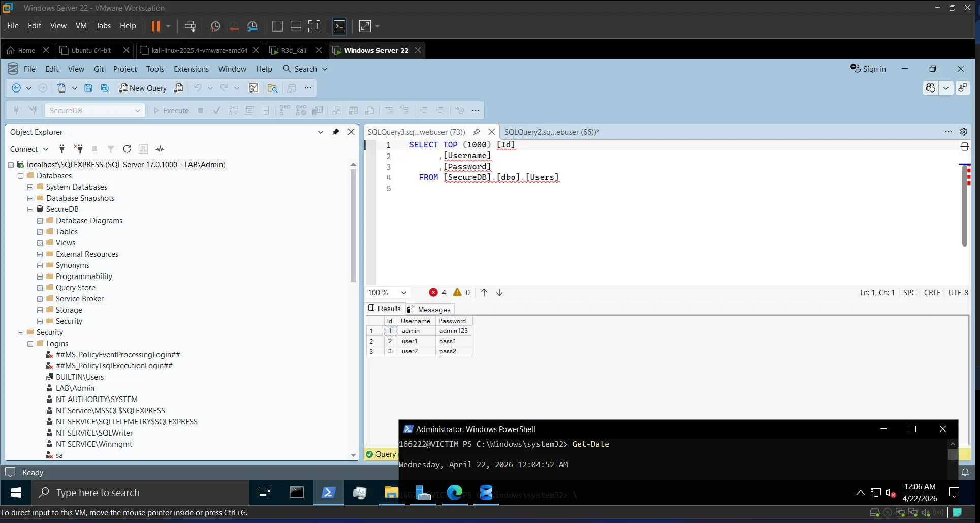
Task: Click admin123 password cell
Action: point(454,331)
